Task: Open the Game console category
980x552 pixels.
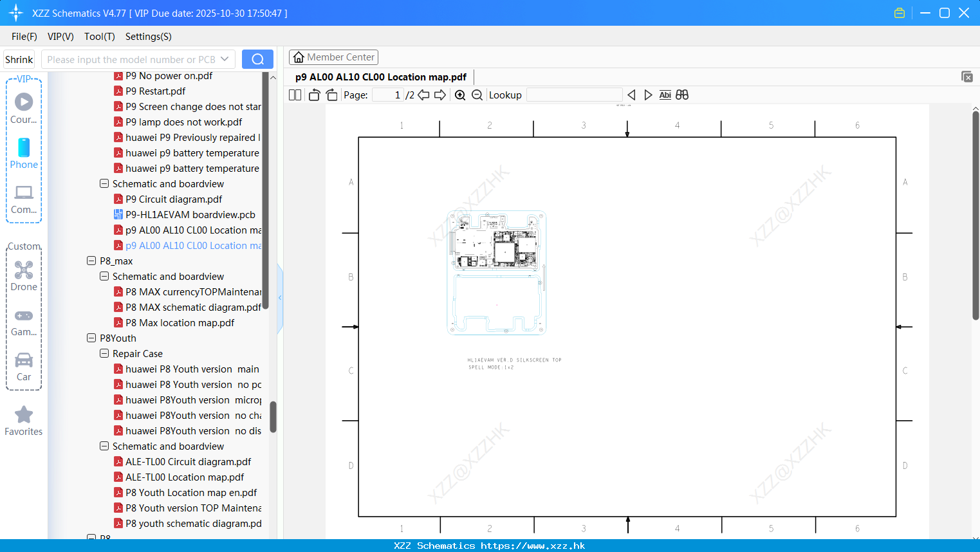Action: click(24, 322)
